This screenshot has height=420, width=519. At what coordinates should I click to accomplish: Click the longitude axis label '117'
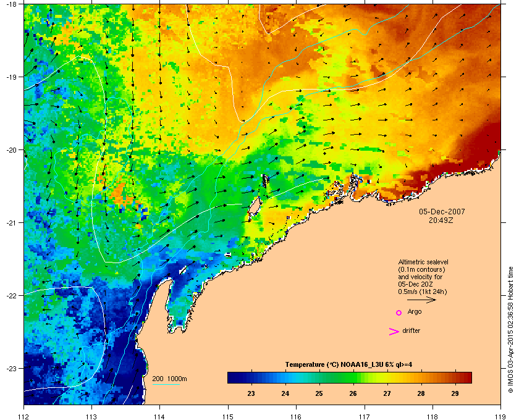[x=365, y=416]
